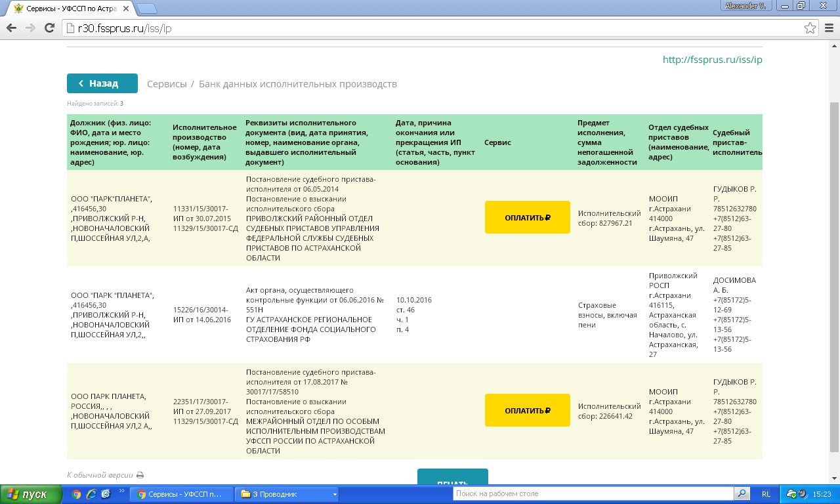This screenshot has width=840, height=504.
Task: Open the http://fssprus.ru/iss/ip link
Action: pyautogui.click(x=713, y=59)
